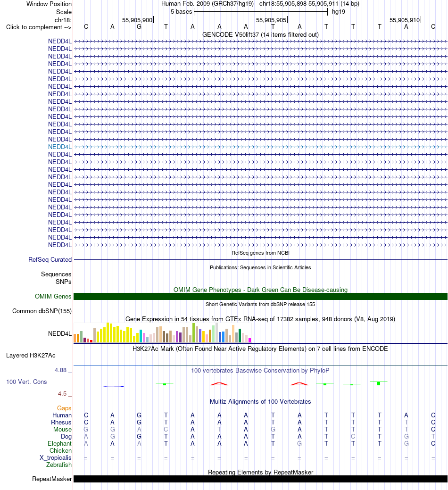
Task: Click the dark green OMIM Genes bar
Action: point(260,296)
